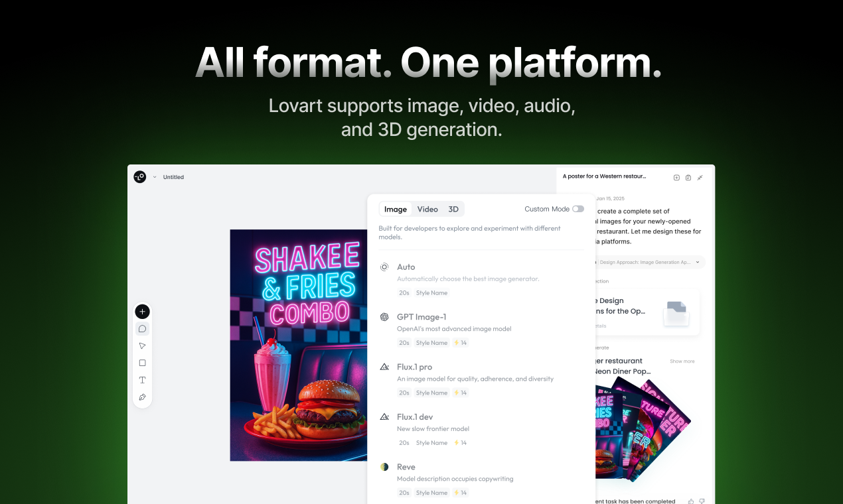This screenshot has width=843, height=504.
Task: Click the 20s tag under Flux.1 pro
Action: tap(404, 393)
